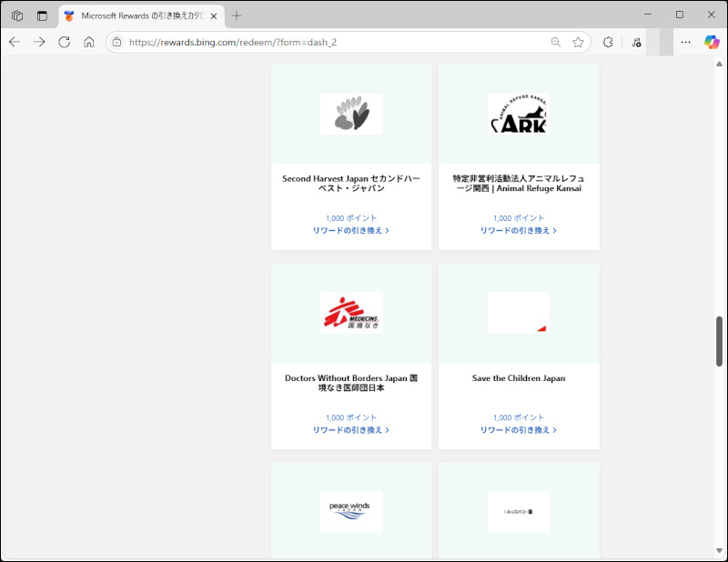728x562 pixels.
Task: Click Animal Refuge Kansai title text
Action: pyautogui.click(x=519, y=184)
